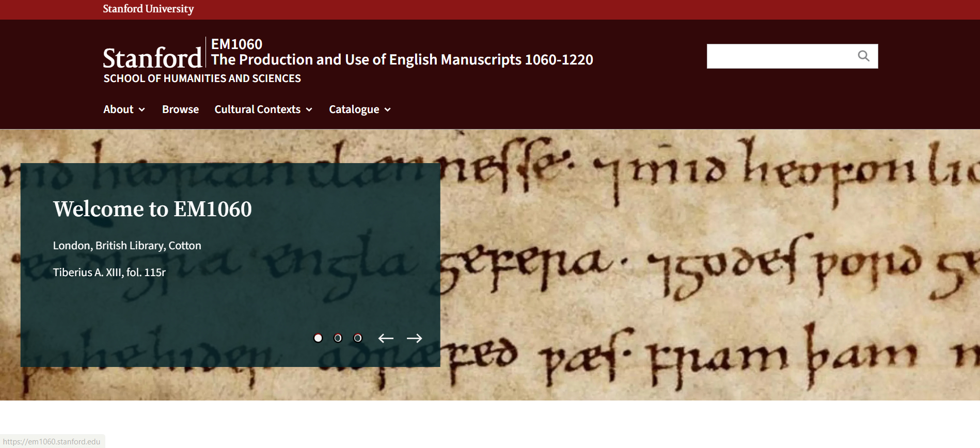Click the Tiberius A. XIII, fol. 115r caption line
This screenshot has height=448, width=980.
pyautogui.click(x=109, y=273)
